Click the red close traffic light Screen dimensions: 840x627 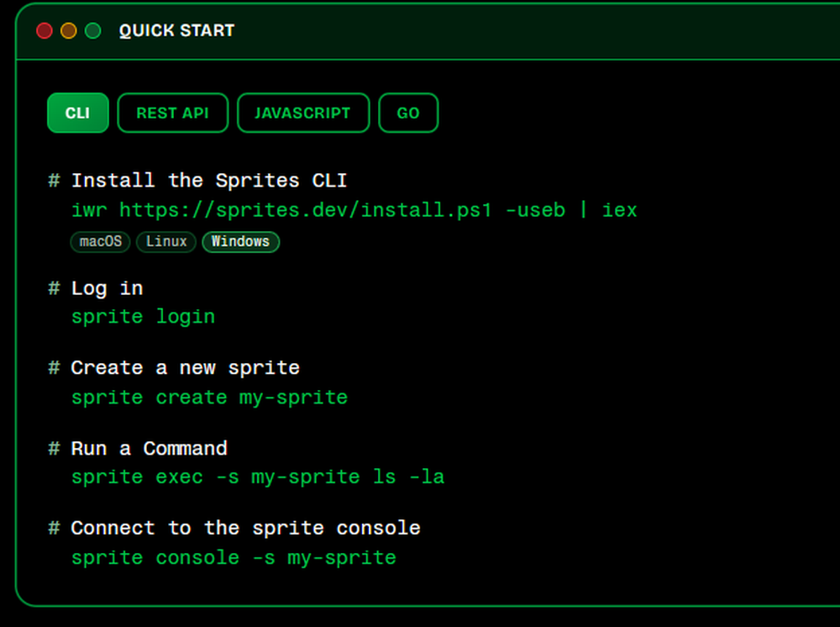coord(44,30)
